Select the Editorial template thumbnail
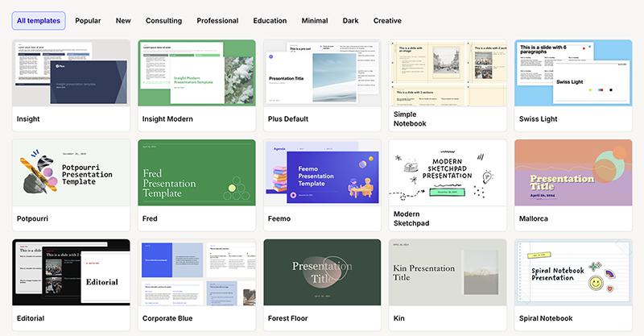Image resolution: width=644 pixels, height=336 pixels. 71,272
